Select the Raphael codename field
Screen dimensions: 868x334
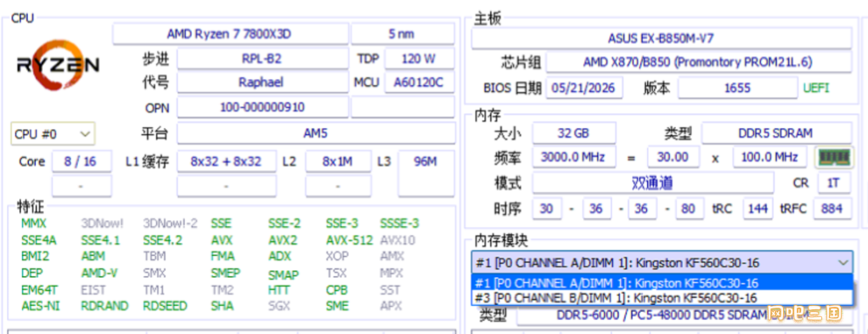[262, 82]
